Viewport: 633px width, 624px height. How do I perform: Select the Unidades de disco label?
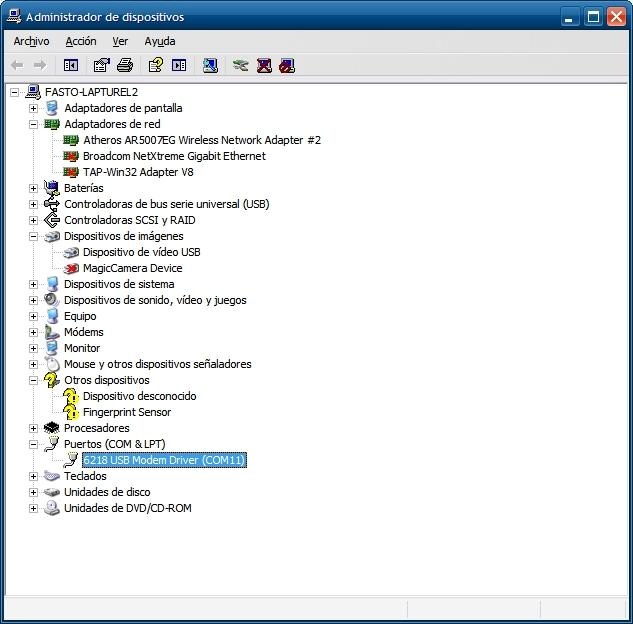pyautogui.click(x=107, y=492)
